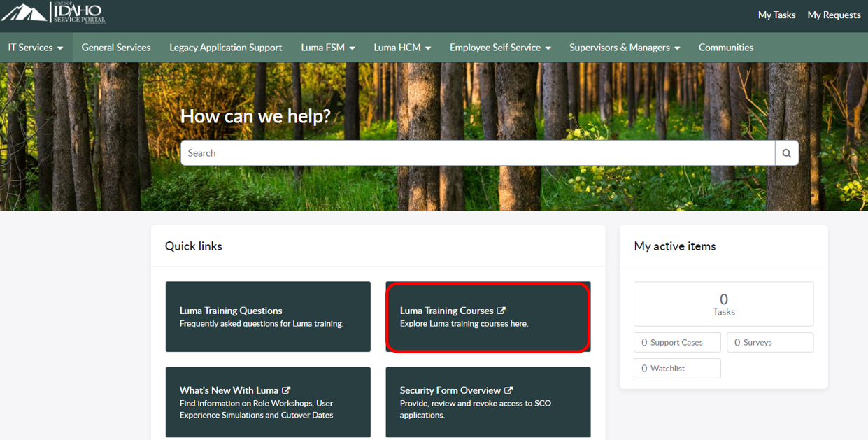Expand the Employee Self Service dropdown

point(500,48)
